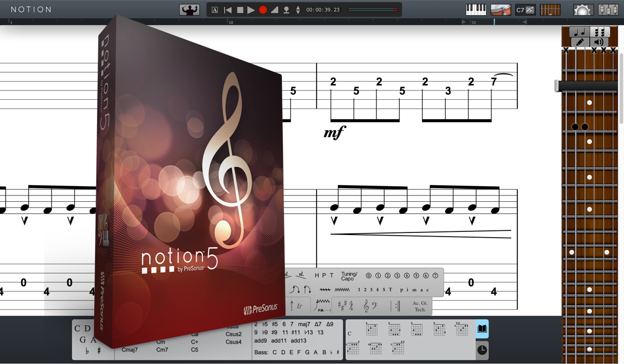Viewport: 624px width, 364px height.
Task: Start playback with the play button
Action: pos(251,10)
